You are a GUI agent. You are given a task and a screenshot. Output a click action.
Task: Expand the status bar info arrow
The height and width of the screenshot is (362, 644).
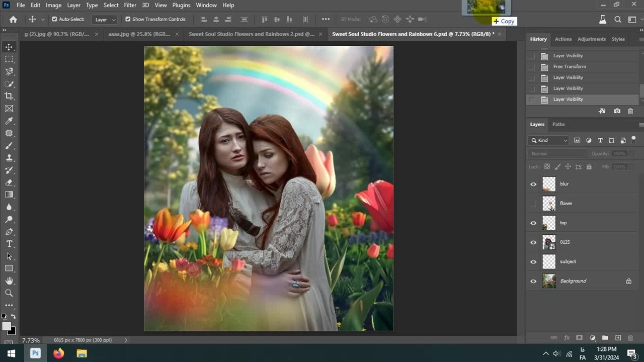[126, 340]
